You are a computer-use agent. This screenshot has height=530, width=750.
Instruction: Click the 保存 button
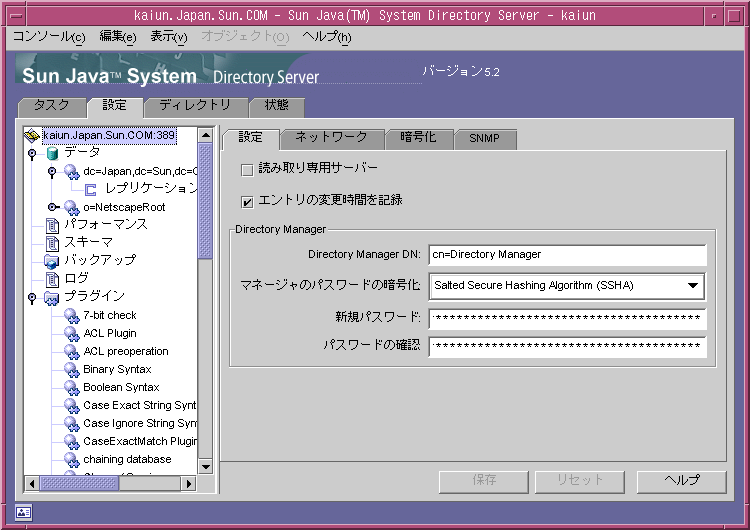(x=484, y=481)
